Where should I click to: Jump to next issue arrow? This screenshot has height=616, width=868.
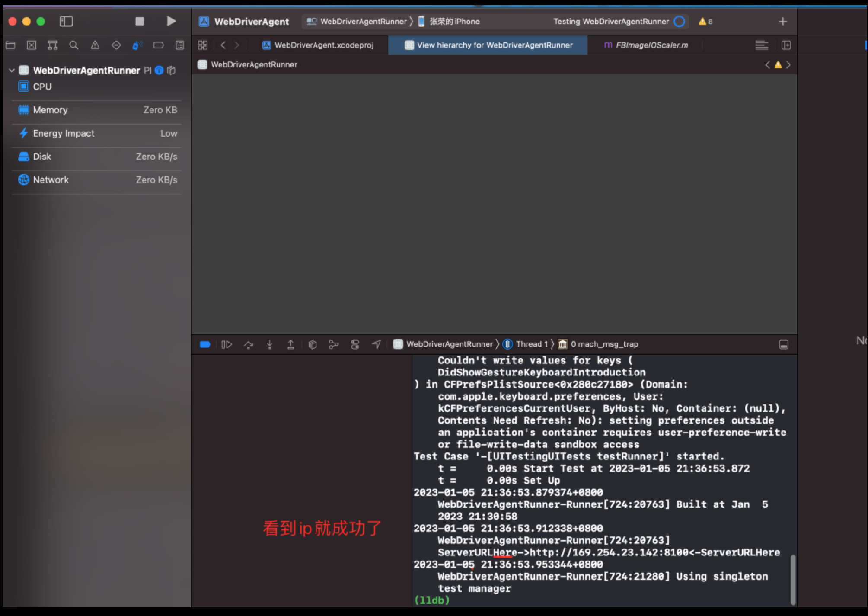[788, 64]
